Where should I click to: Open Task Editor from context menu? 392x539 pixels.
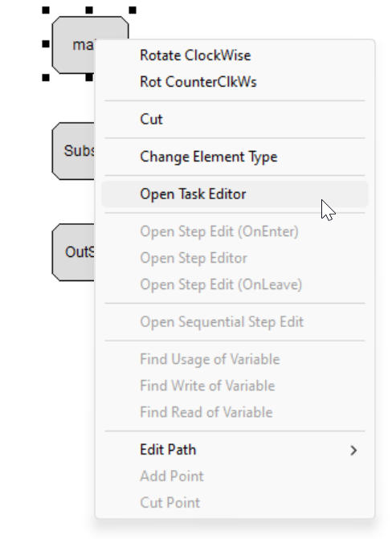(235, 194)
